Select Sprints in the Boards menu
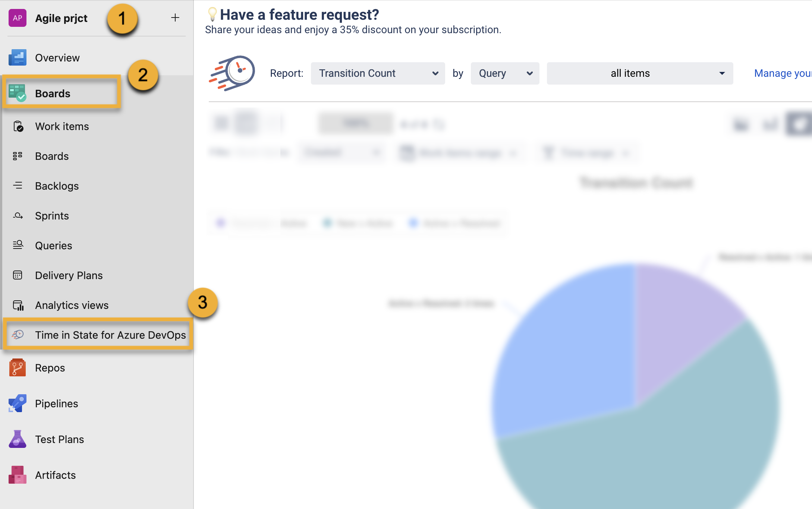 [x=52, y=216]
